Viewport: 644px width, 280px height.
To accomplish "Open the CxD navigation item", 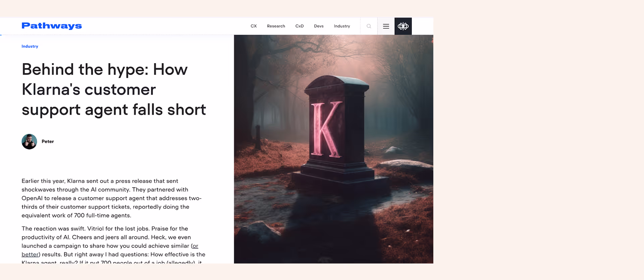I will [300, 26].
